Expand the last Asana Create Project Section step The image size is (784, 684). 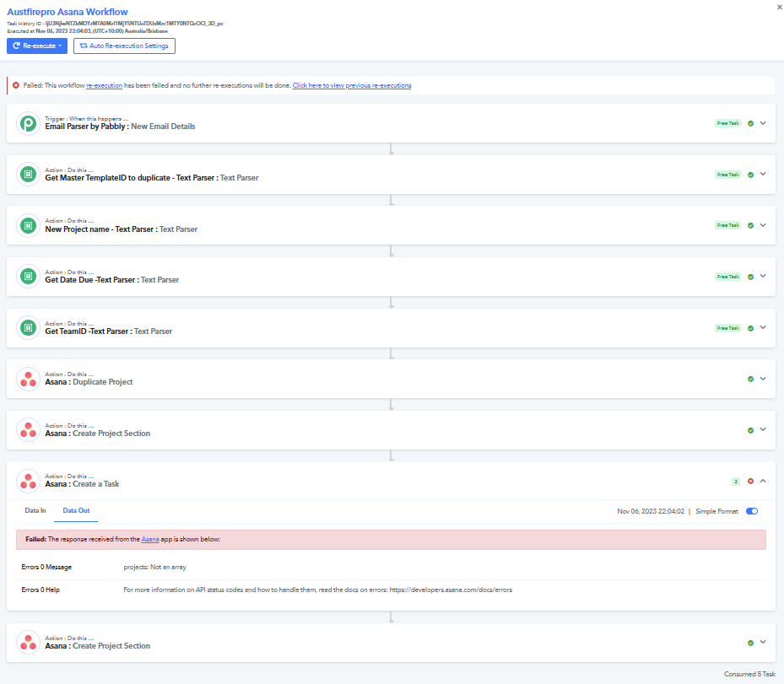(763, 642)
